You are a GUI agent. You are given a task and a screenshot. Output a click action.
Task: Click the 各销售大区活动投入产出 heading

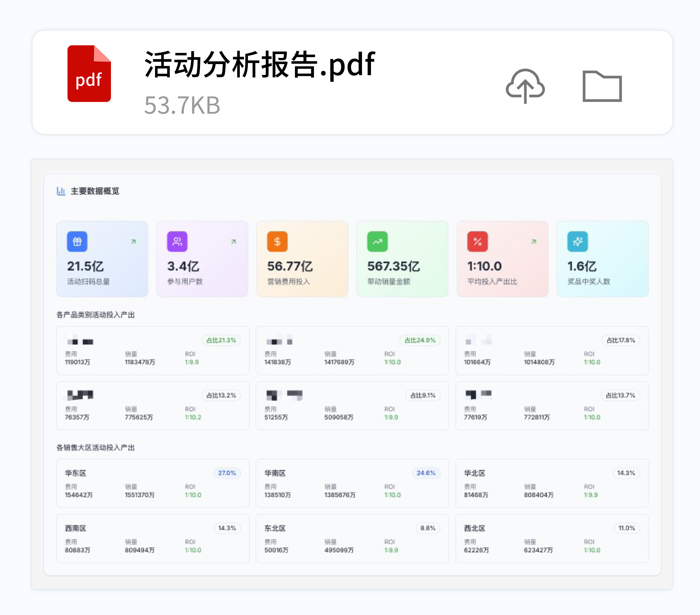pos(96,448)
